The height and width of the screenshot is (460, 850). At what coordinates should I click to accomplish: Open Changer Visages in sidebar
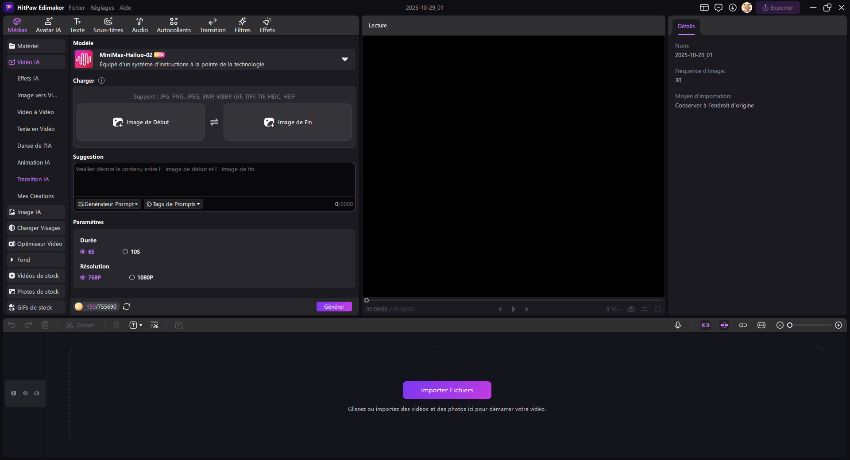[x=36, y=228]
